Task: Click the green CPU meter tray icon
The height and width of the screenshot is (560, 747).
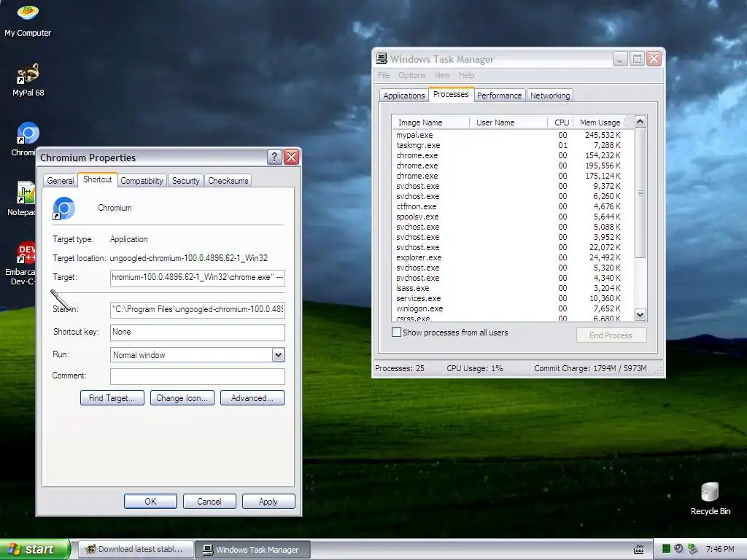Action: point(666,549)
